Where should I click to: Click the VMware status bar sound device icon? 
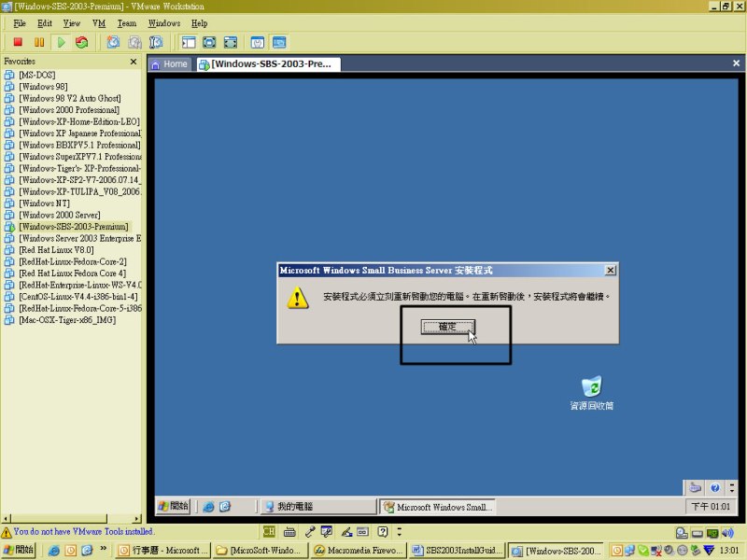click(727, 533)
